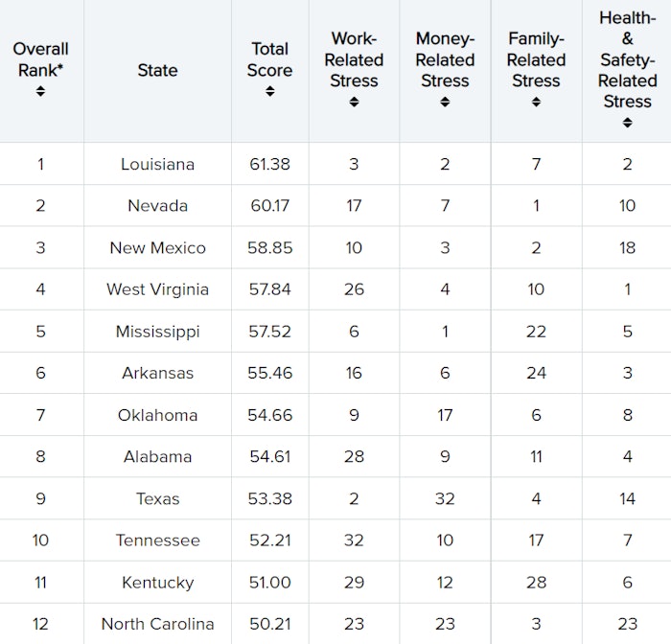Select Oklahoma's total score 54.66

[x=270, y=415]
